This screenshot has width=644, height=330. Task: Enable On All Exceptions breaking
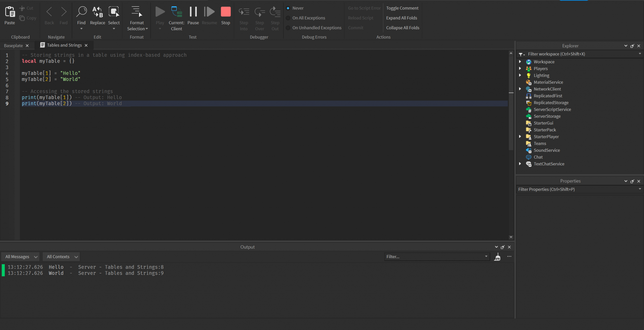(288, 18)
